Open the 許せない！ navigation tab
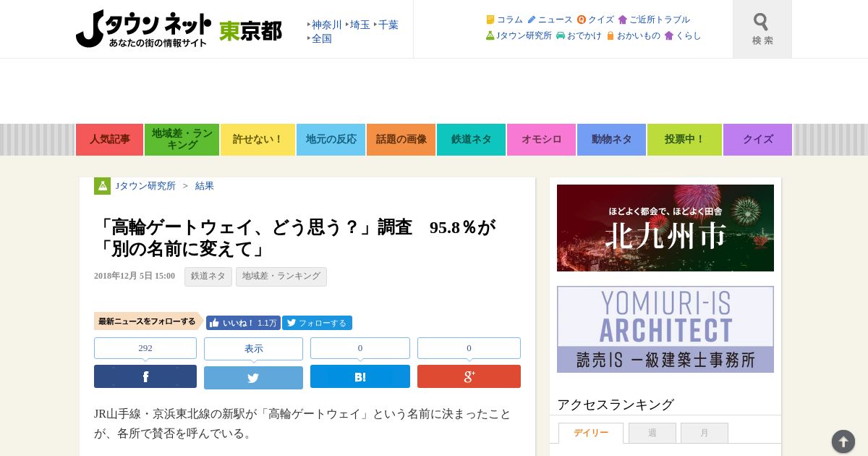This screenshot has height=456, width=868. (x=258, y=140)
